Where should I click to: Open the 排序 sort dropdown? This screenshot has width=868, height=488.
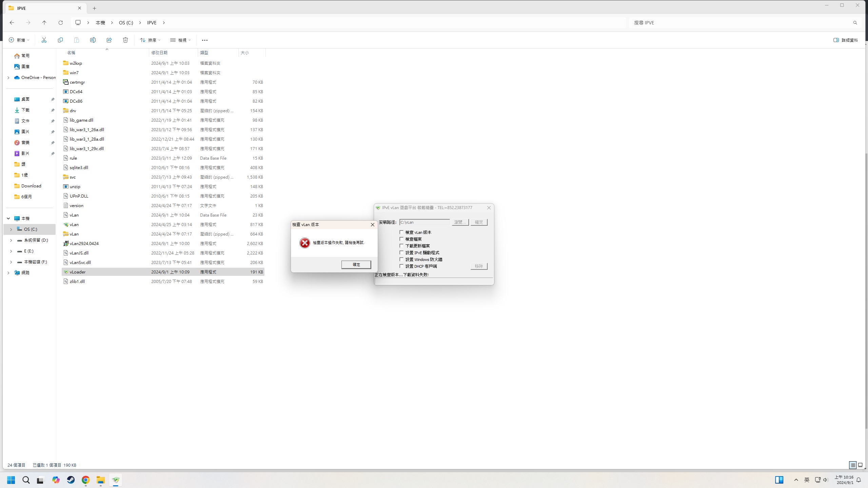pos(150,40)
